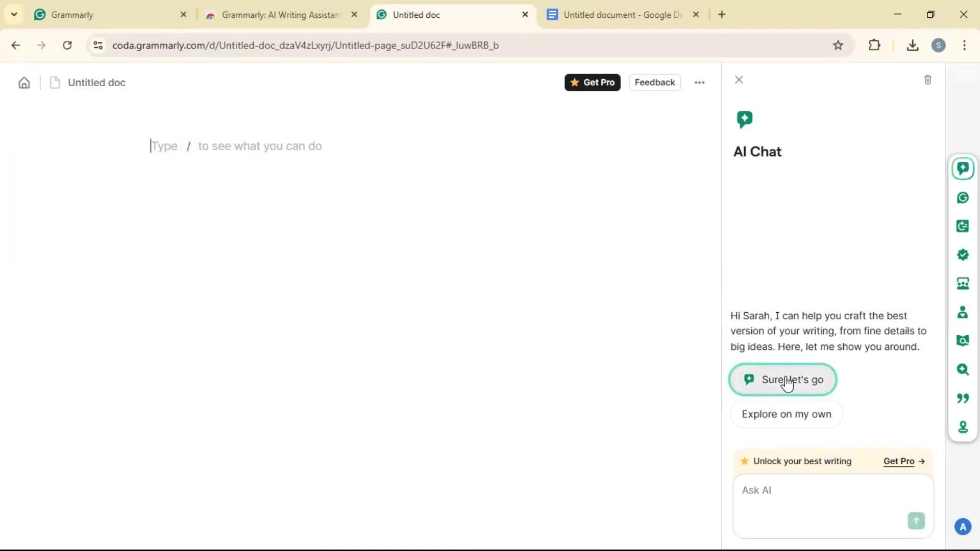Open the verified checkmark badge tool
The width and height of the screenshot is (980, 551).
point(963,255)
